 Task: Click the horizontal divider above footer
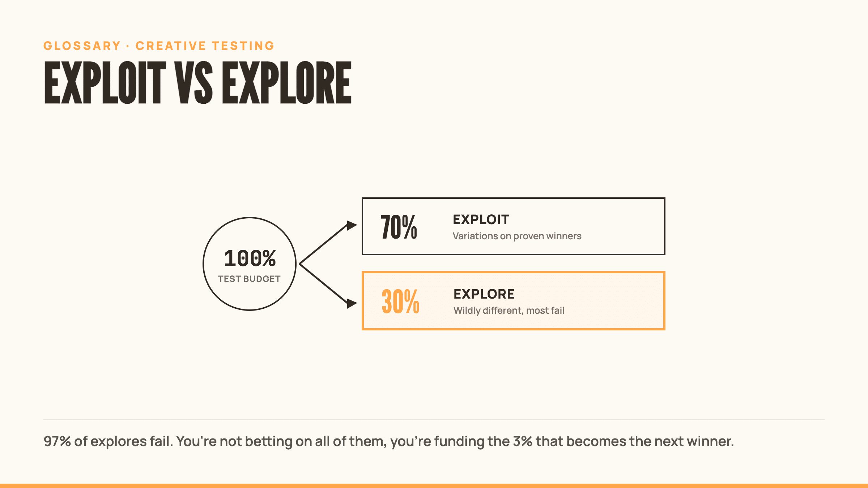click(434, 420)
